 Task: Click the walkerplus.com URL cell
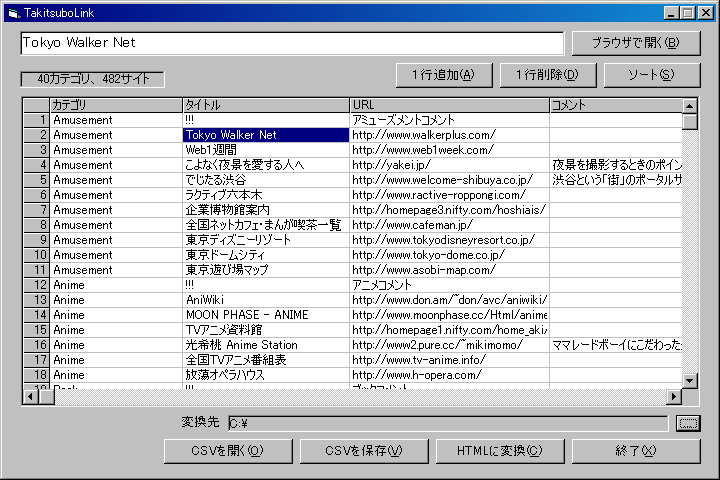[449, 135]
